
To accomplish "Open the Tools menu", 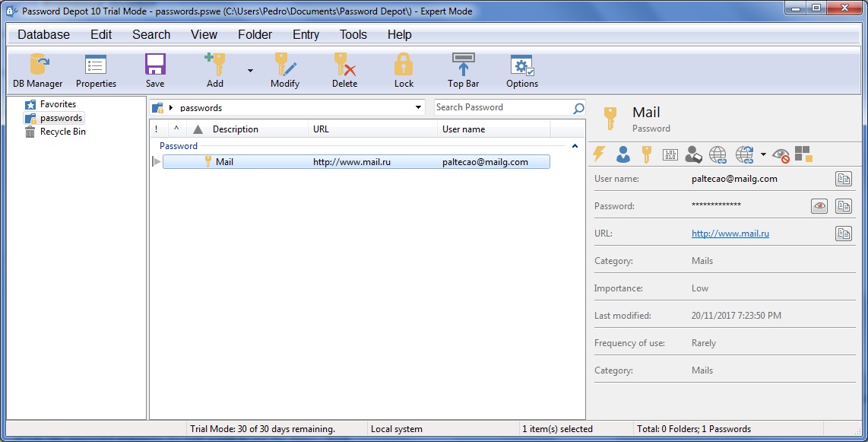I will pos(353,34).
